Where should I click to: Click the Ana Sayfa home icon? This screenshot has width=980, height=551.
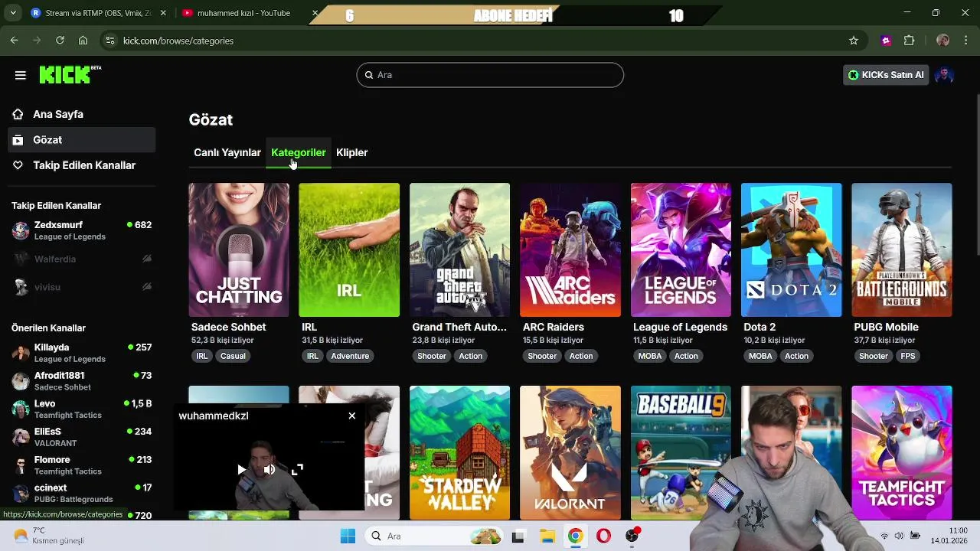(18, 114)
